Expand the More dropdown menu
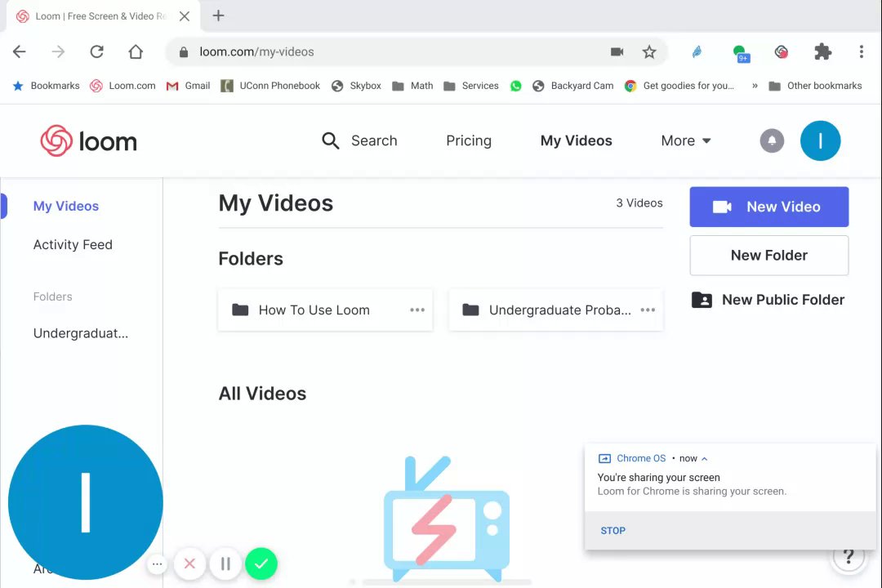The height and width of the screenshot is (588, 882). tap(686, 140)
